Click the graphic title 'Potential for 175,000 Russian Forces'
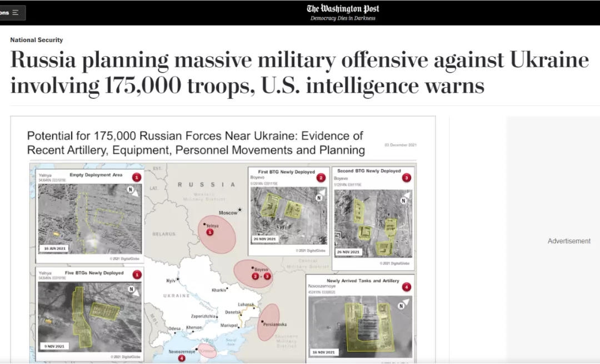The height and width of the screenshot is (364, 600). 196,143
